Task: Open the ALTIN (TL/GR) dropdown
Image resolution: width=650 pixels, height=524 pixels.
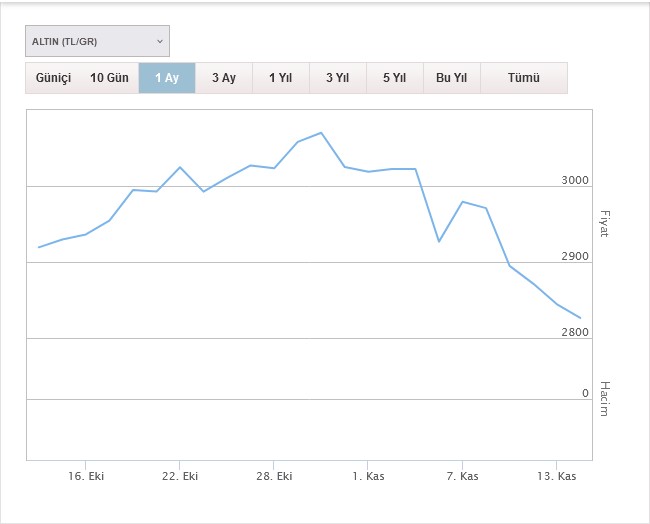Action: (x=97, y=41)
